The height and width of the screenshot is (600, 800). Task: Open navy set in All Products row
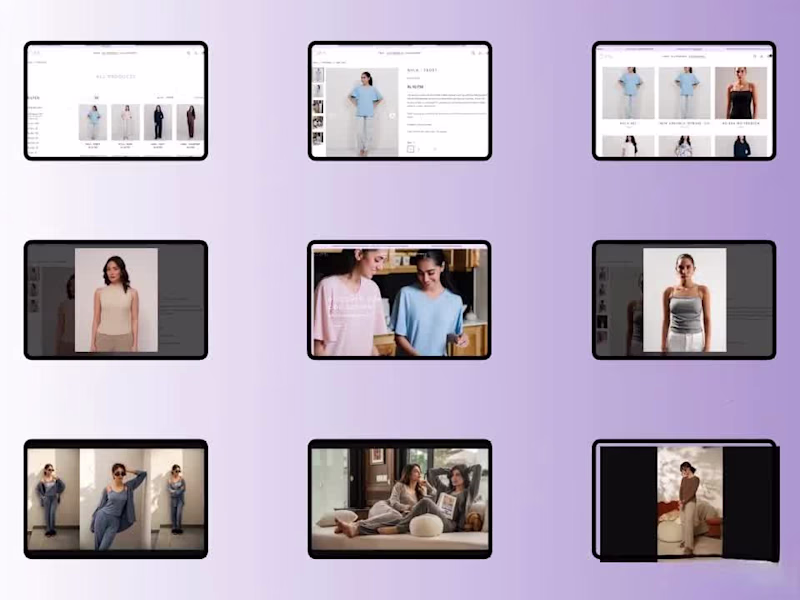click(x=158, y=122)
